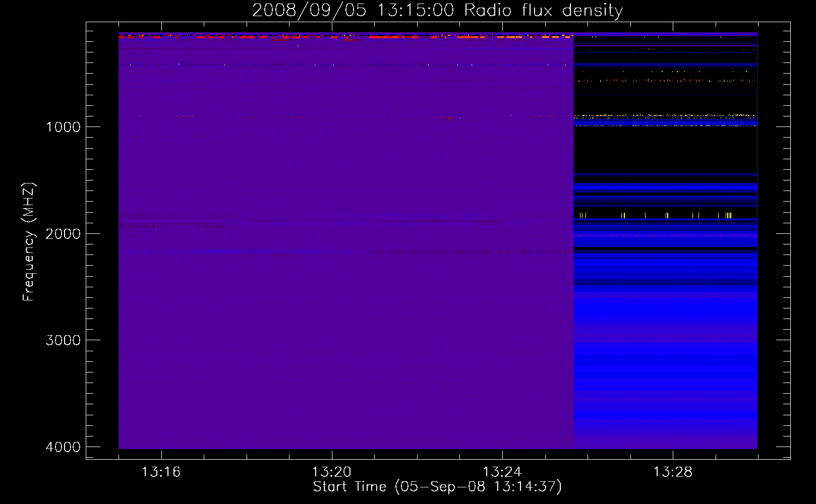Viewport: 816px width, 504px height.
Task: Click the 3000 frequency tick label
Action: [63, 340]
